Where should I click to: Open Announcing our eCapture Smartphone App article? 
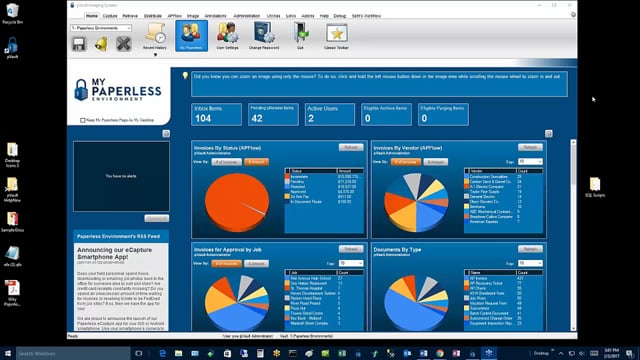pos(114,253)
